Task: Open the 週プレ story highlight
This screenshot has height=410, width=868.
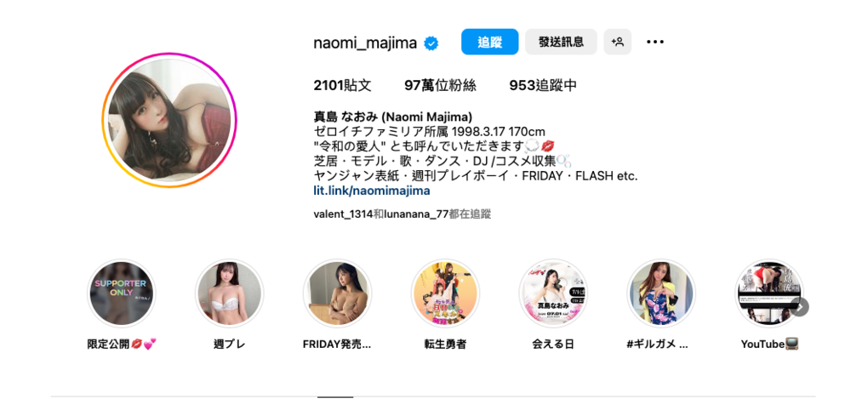Action: click(x=229, y=293)
